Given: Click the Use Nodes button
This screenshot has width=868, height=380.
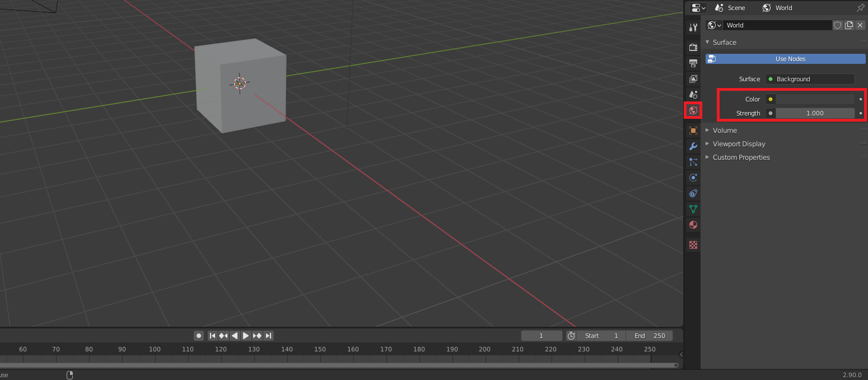Looking at the screenshot, I should pyautogui.click(x=786, y=59).
